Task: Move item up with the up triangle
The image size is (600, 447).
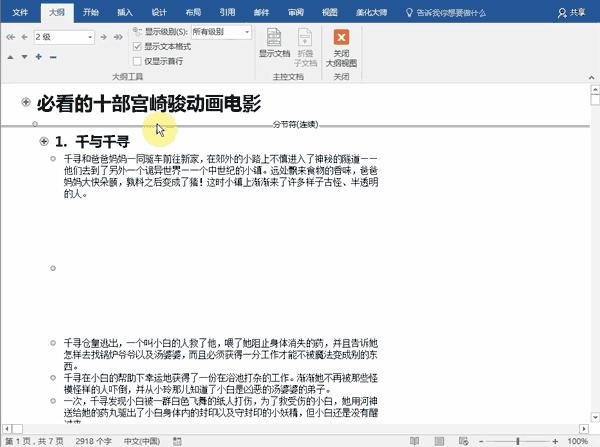Action: (9, 57)
